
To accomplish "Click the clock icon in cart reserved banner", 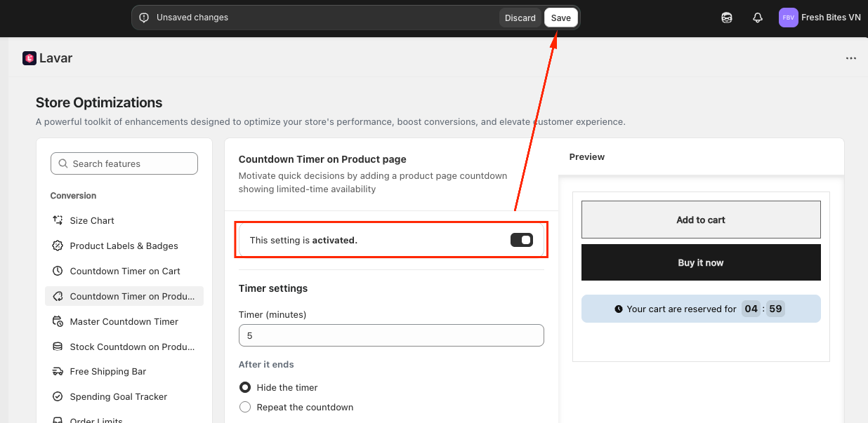I will 619,309.
